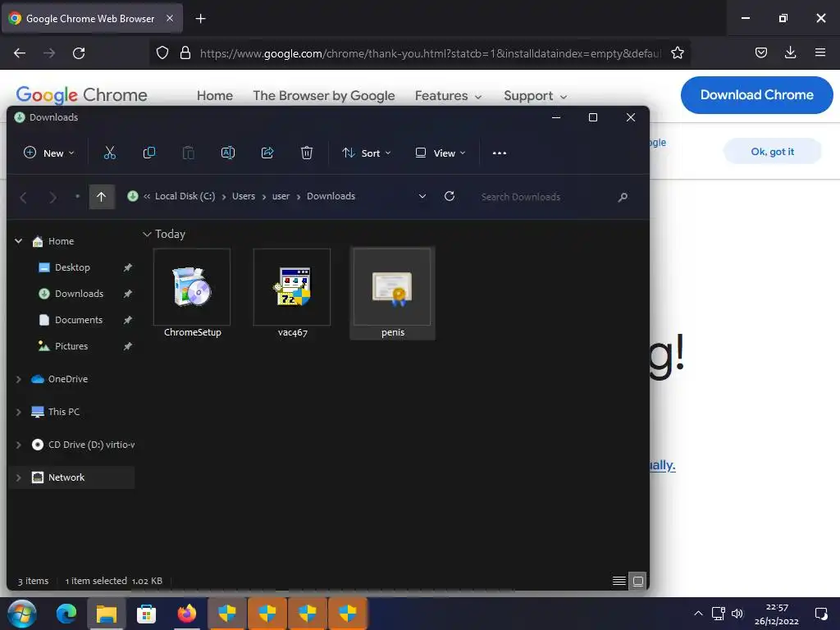Select Desktop in navigation pane
Screen dimensions: 840x630
click(72, 267)
